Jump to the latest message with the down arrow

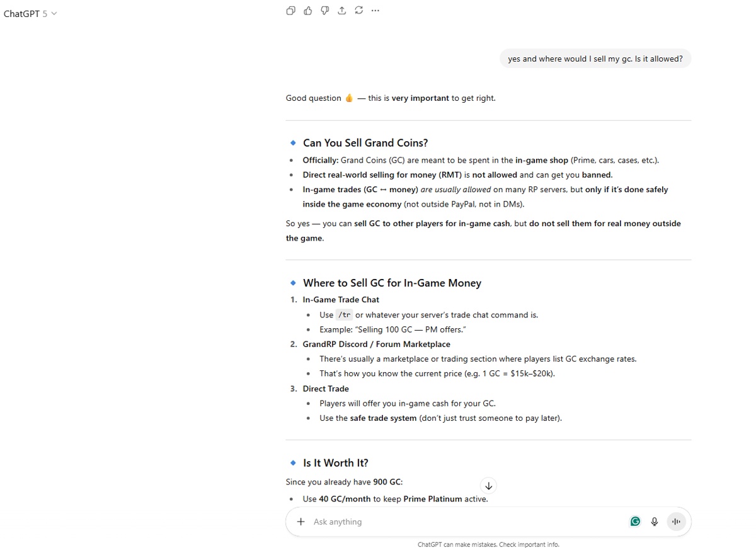tap(488, 486)
